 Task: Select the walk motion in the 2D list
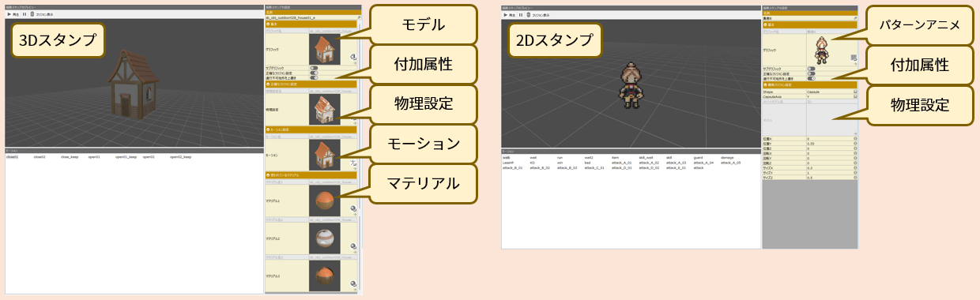[x=507, y=157]
